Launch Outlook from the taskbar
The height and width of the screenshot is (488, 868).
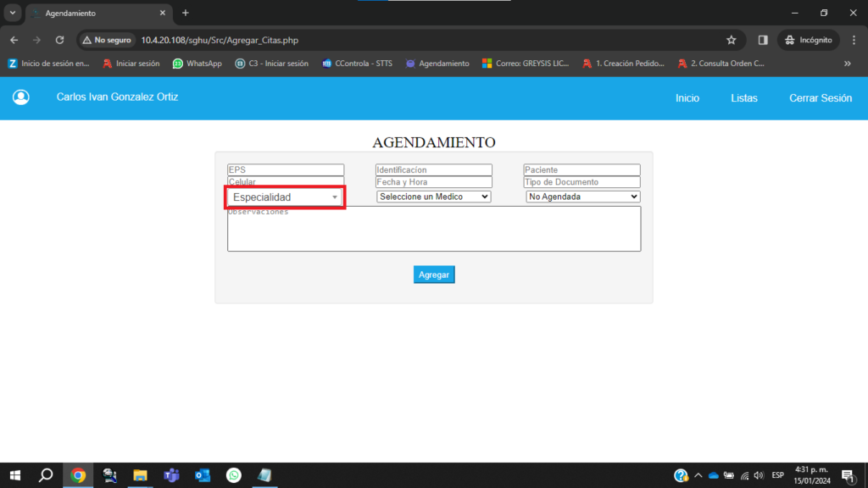203,475
